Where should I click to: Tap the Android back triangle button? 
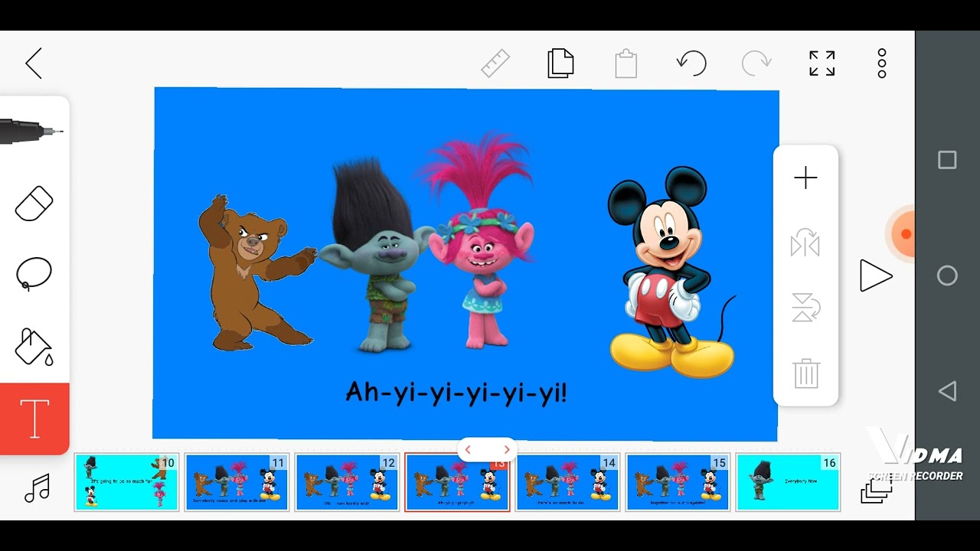tap(947, 391)
